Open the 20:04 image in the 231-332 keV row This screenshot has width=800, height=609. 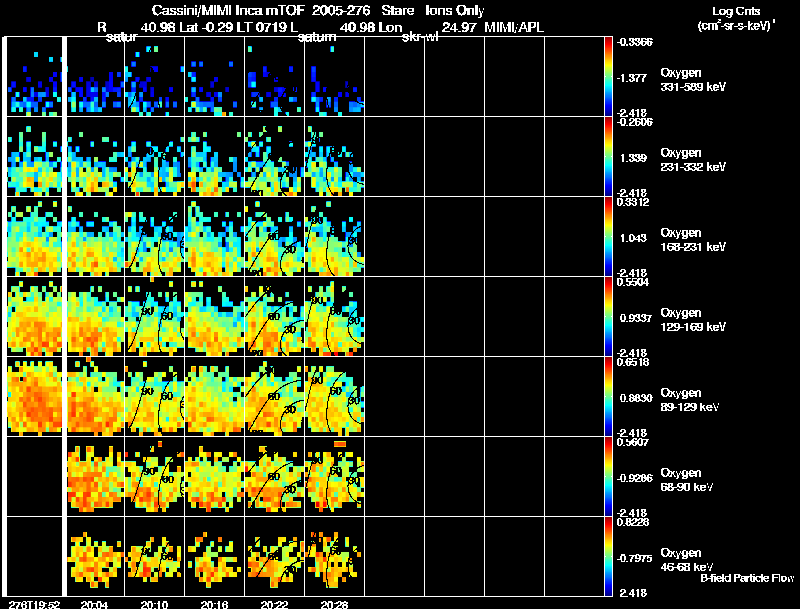95,157
